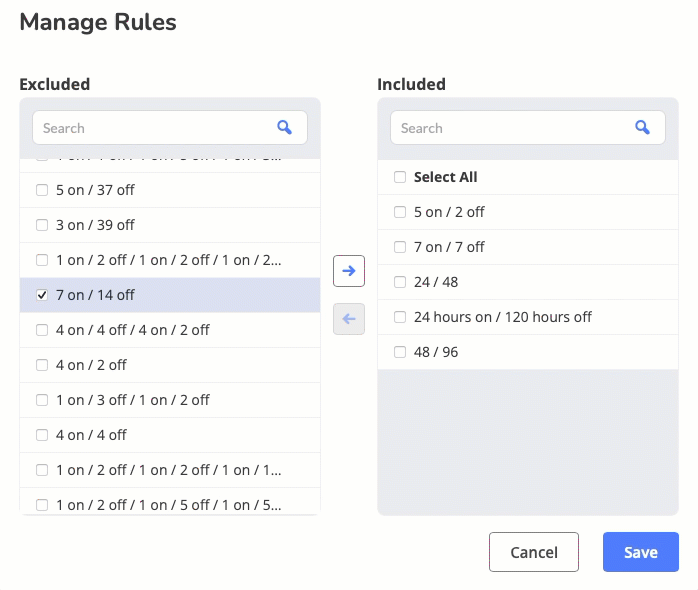Select 24 hours on / 120 hours off

pos(400,317)
